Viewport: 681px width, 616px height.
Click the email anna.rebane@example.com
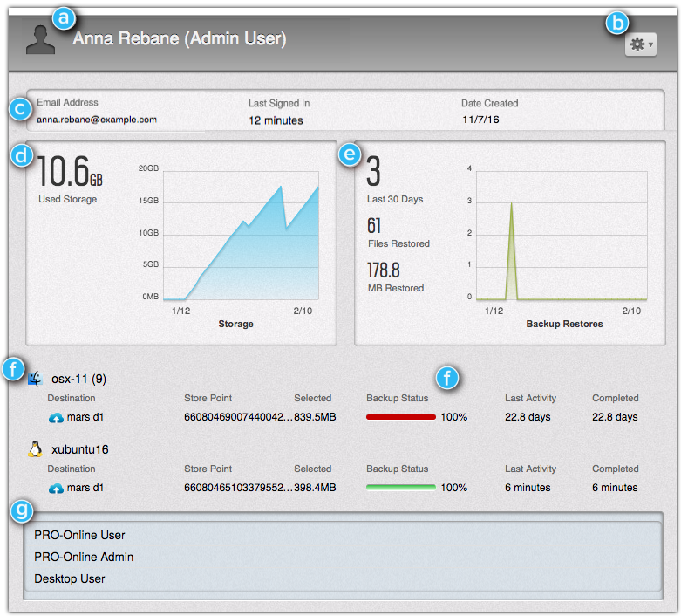(x=97, y=120)
